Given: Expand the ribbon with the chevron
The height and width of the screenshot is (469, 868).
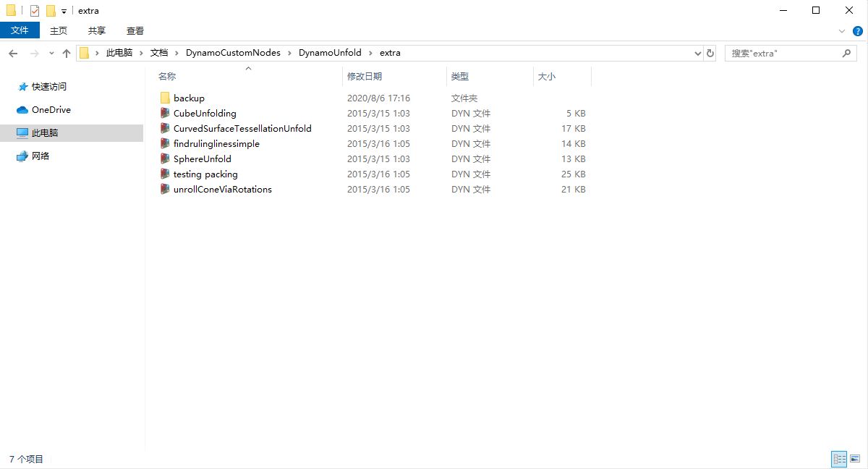Looking at the screenshot, I should 842,31.
